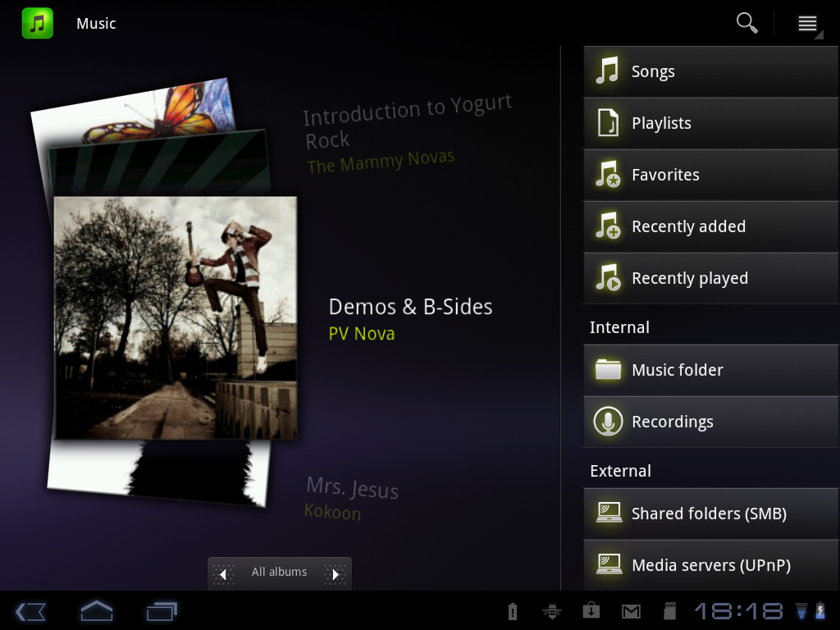Screen dimensions: 840x630
Task: Tap the Playlists document icon
Action: tap(608, 123)
